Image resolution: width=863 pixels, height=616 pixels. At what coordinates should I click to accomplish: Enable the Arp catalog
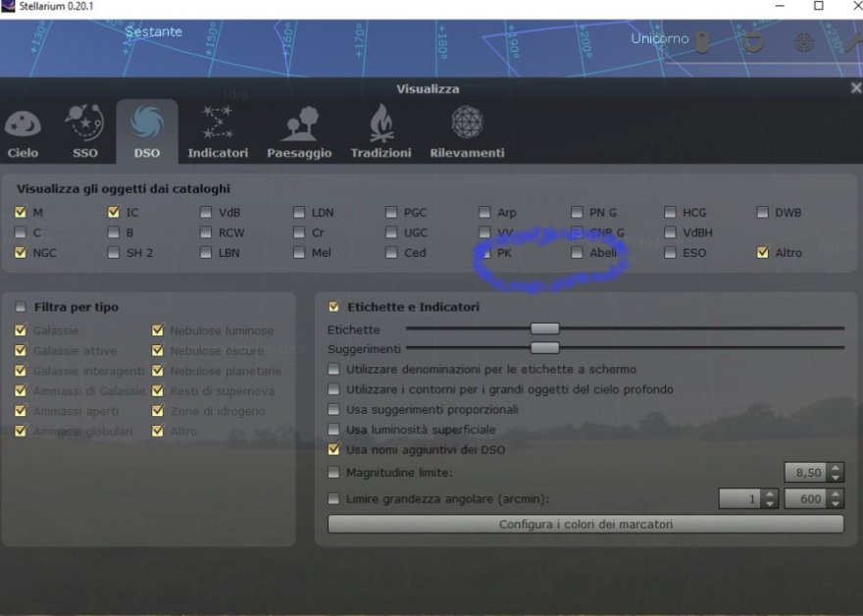pos(484,212)
